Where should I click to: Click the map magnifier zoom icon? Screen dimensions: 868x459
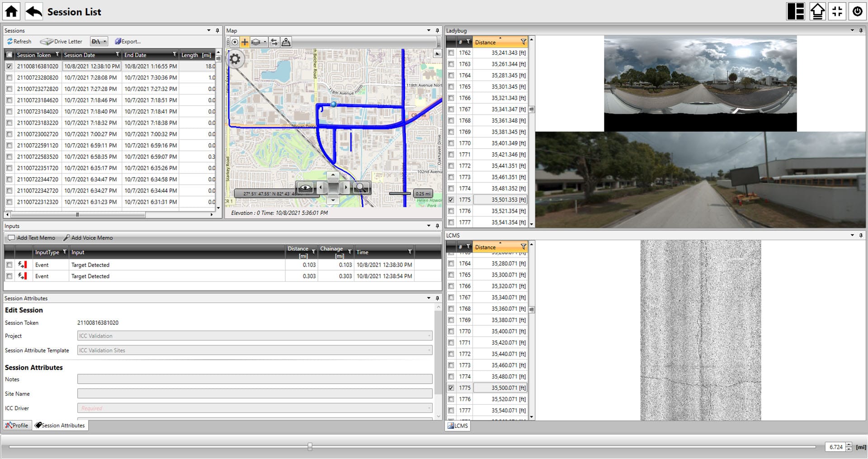click(360, 187)
